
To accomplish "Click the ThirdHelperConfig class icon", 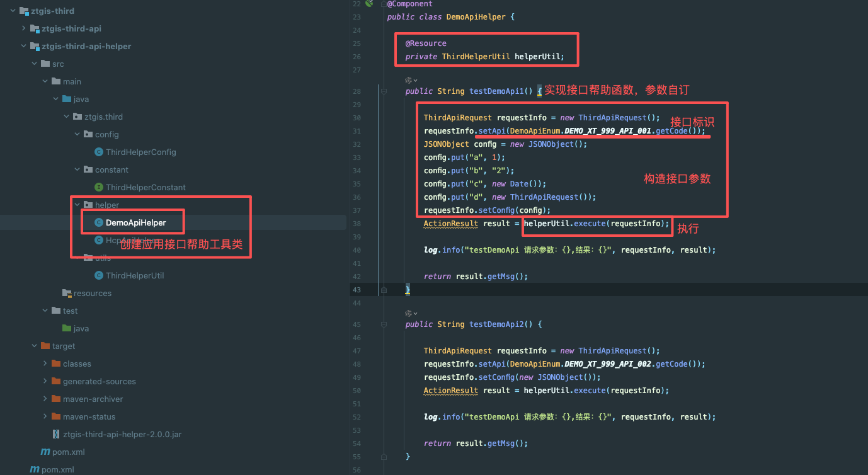I will coord(99,152).
